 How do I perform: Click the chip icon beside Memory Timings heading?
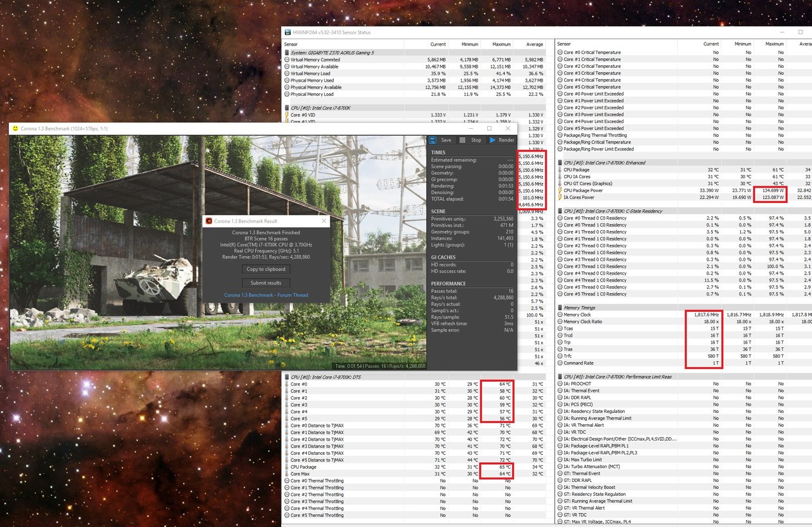click(x=560, y=308)
